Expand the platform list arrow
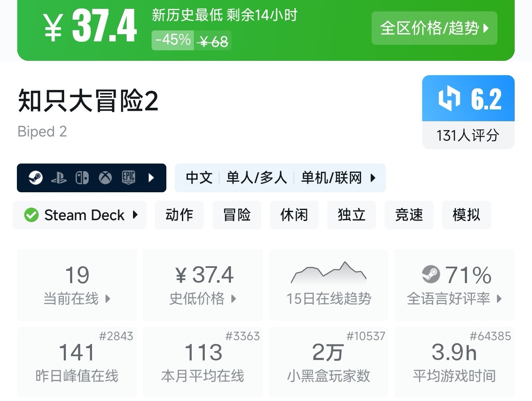Screen dimensions: 532x401 click(x=152, y=178)
